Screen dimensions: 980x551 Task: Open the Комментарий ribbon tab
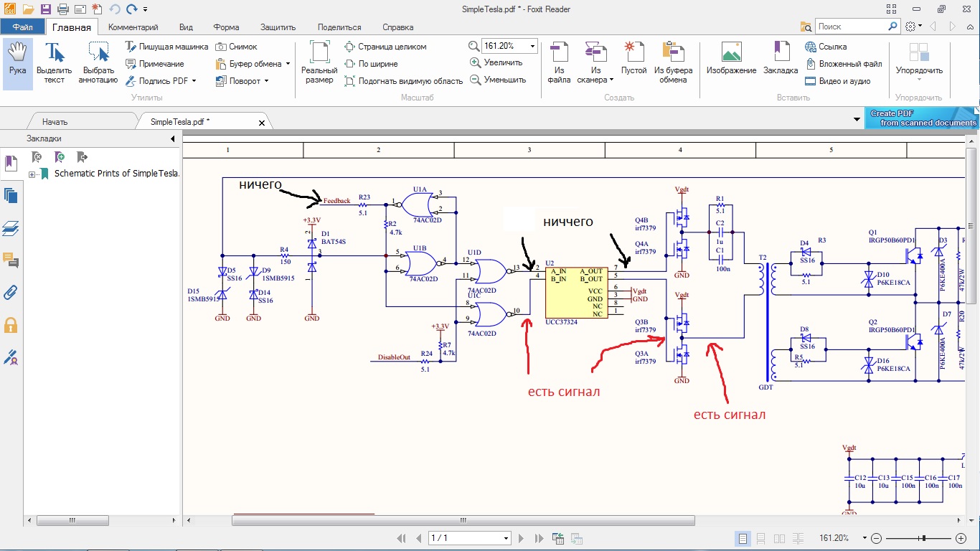133,27
